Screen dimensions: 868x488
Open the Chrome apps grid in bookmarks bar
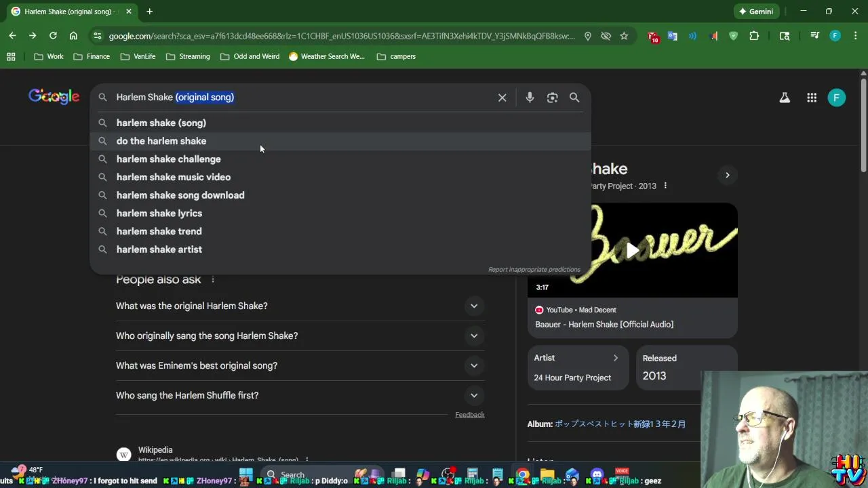click(x=11, y=56)
